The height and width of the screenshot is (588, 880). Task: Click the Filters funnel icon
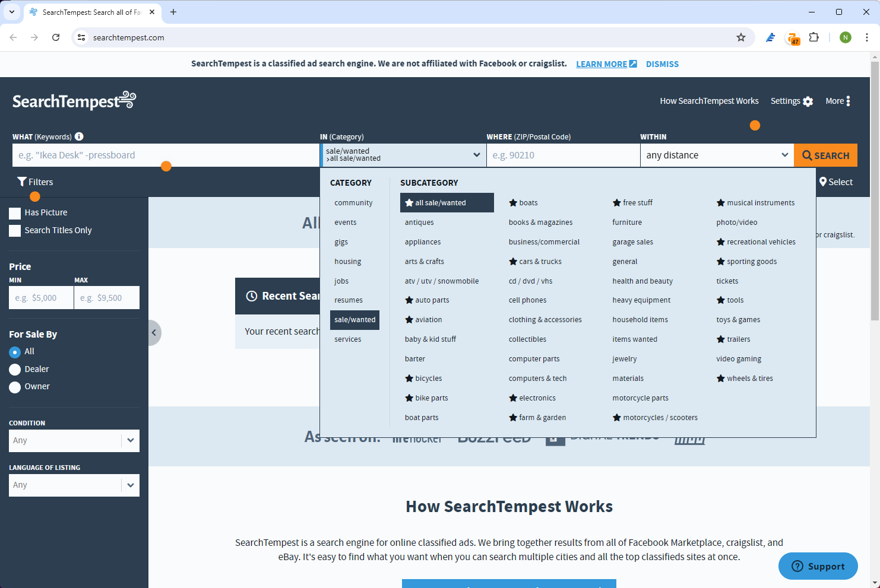pyautogui.click(x=23, y=182)
